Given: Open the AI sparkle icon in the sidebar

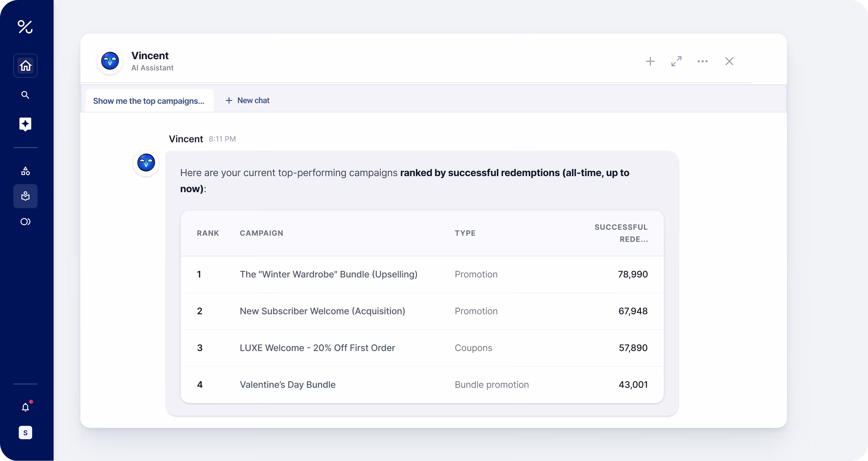Looking at the screenshot, I should click(25, 124).
